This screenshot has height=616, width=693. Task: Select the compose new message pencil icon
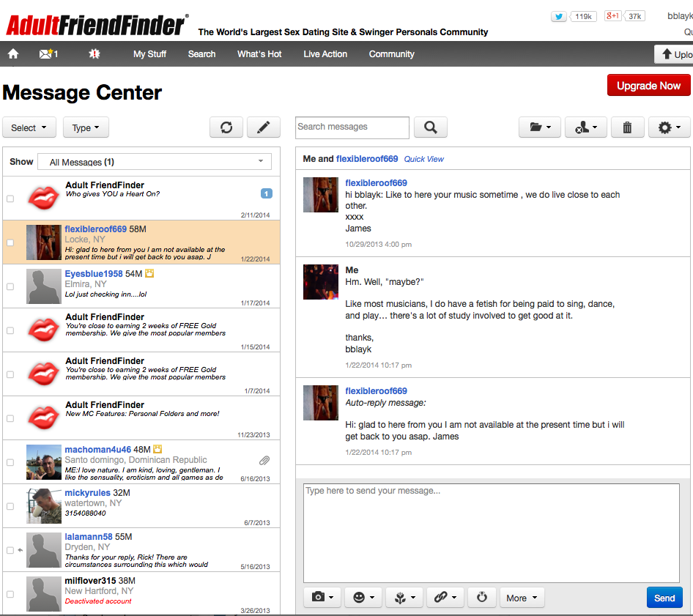pyautogui.click(x=263, y=127)
